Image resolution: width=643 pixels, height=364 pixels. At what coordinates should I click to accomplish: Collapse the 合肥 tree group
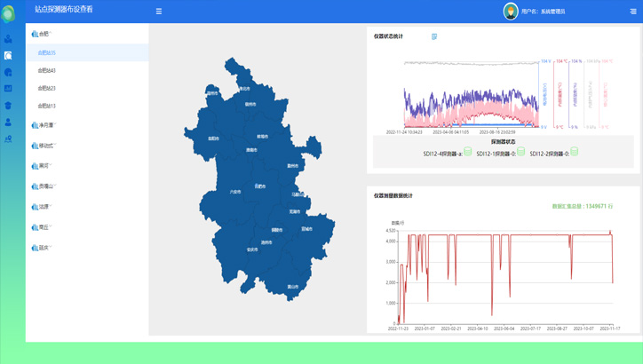pos(41,34)
